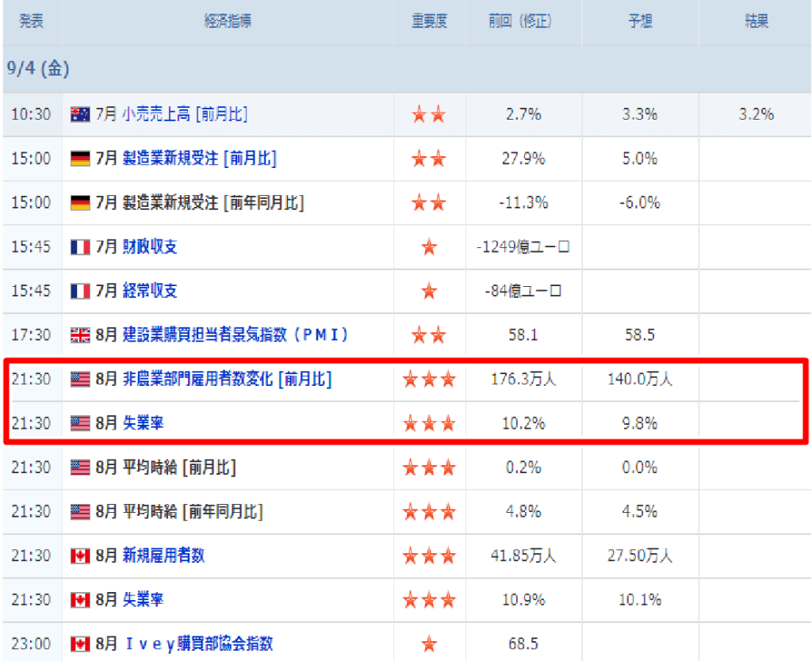The image size is (812, 661).
Task: Click the UK flag beside 建設業購買担当者景気指数
Action: (x=80, y=335)
